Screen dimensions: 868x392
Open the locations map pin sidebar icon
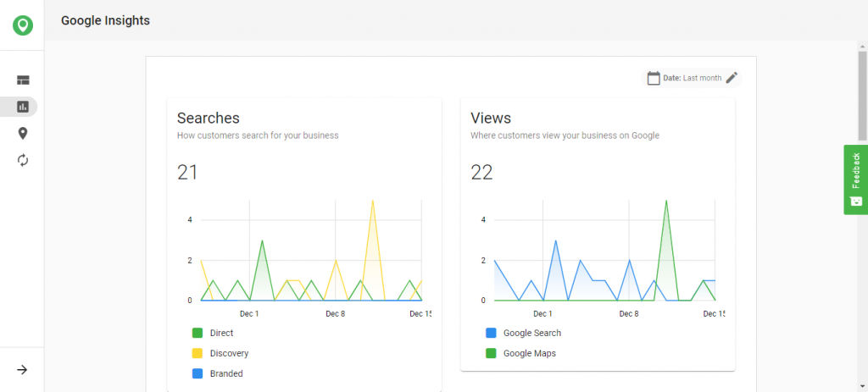click(x=23, y=133)
